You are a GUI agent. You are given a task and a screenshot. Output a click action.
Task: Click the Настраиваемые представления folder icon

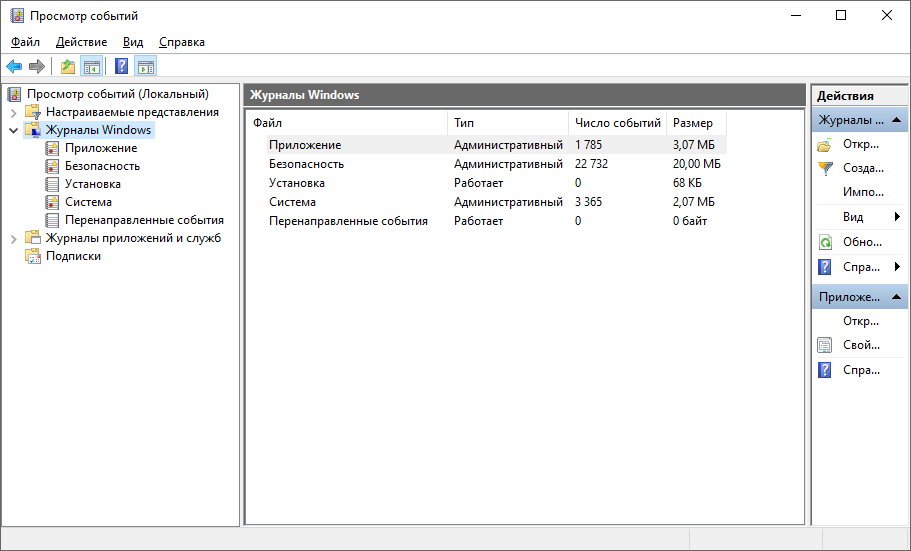tap(33, 112)
